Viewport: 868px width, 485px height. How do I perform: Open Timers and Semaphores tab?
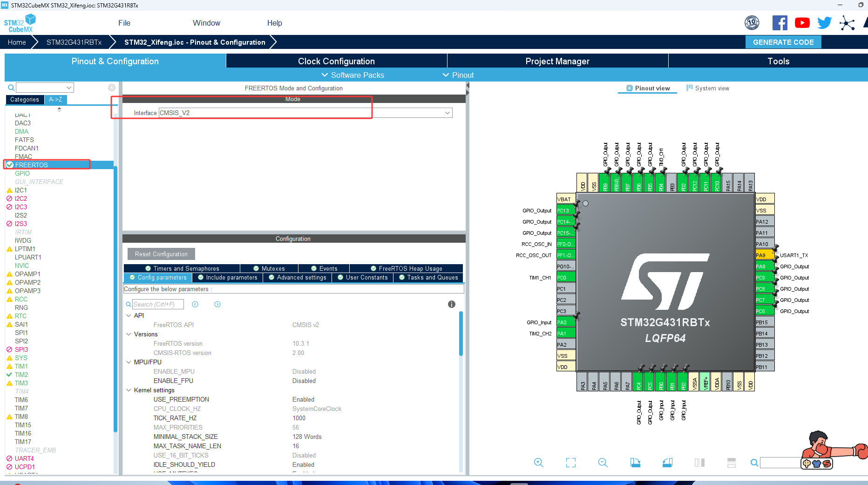click(182, 268)
